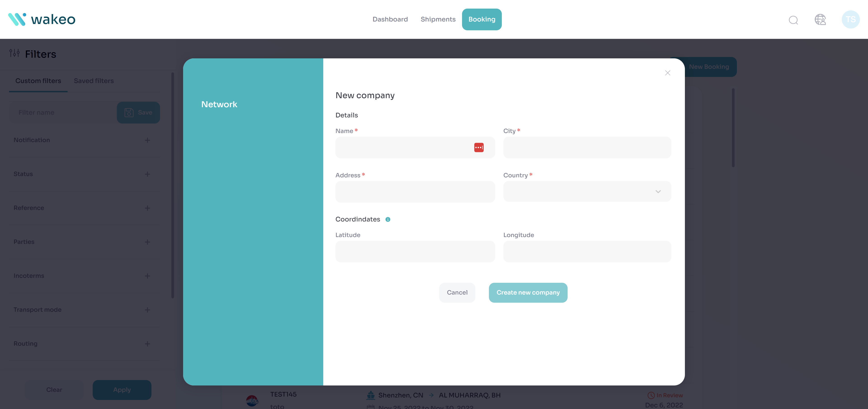Expand the Status filter section
Screen dimensions: 868x409
click(147, 174)
